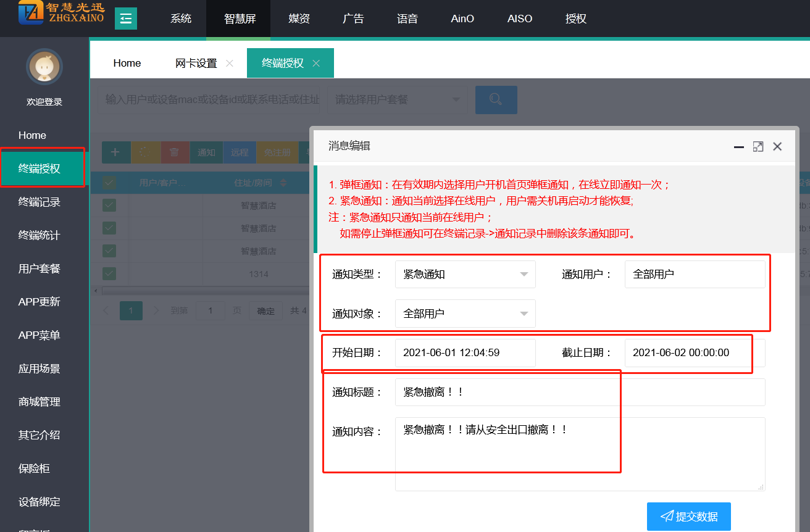Click the blue search magnifier button
Viewport: 810px width, 532px height.
tap(496, 100)
